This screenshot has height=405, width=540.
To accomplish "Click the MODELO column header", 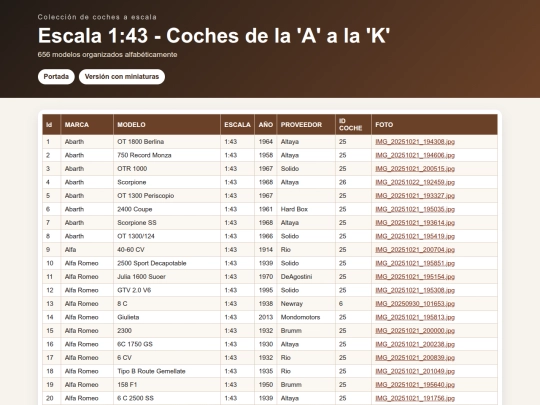I will pyautogui.click(x=167, y=124).
